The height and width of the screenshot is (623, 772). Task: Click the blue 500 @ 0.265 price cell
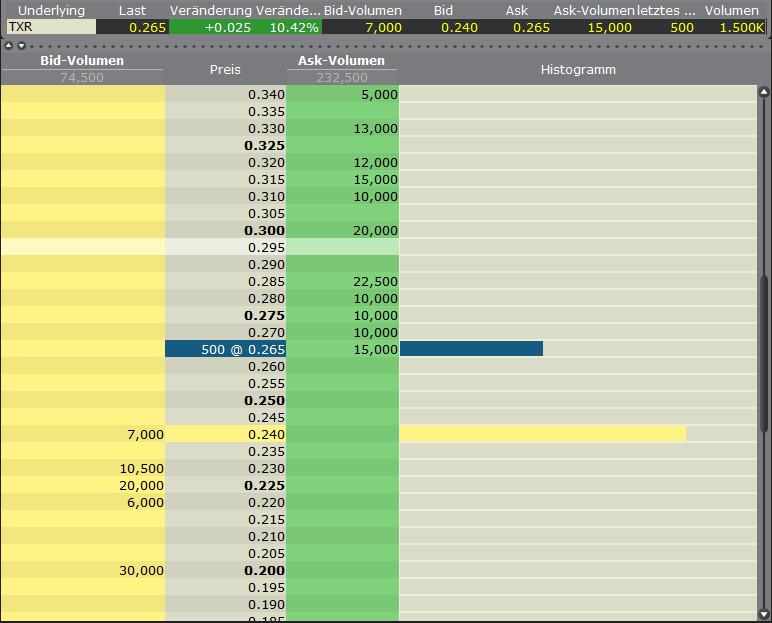(x=226, y=349)
